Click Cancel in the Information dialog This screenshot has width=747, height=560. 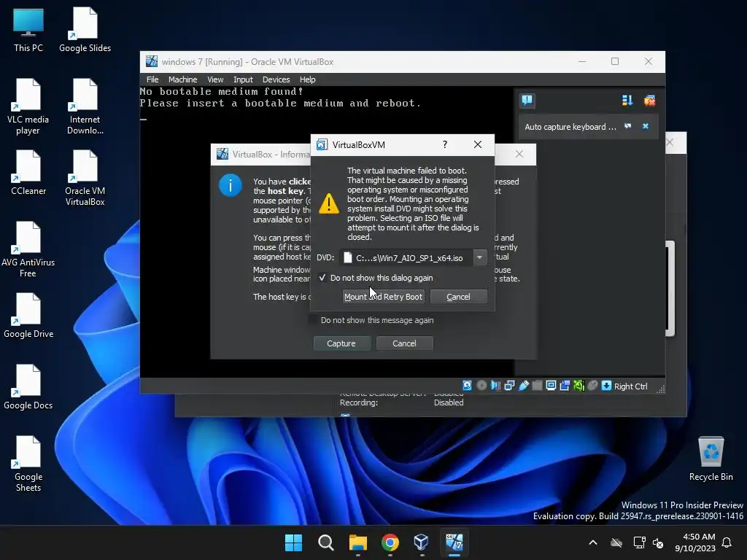point(404,343)
